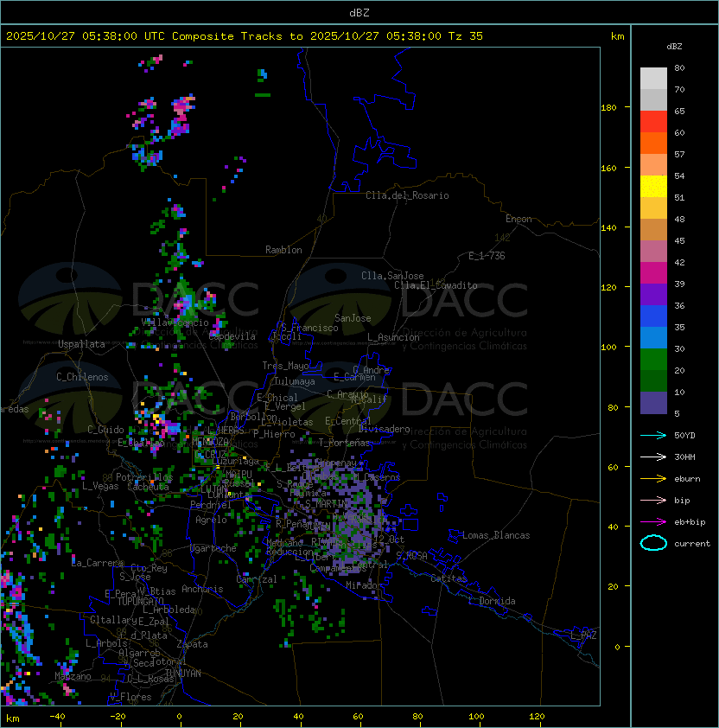
Task: Click the 'Catitas' map label
Action: click(449, 578)
